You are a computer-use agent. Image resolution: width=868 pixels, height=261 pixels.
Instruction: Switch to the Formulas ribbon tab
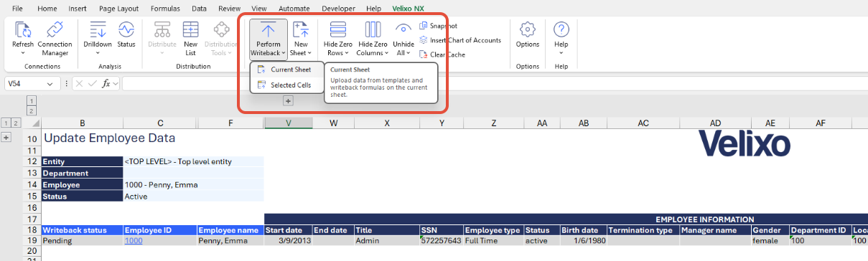pyautogui.click(x=165, y=9)
